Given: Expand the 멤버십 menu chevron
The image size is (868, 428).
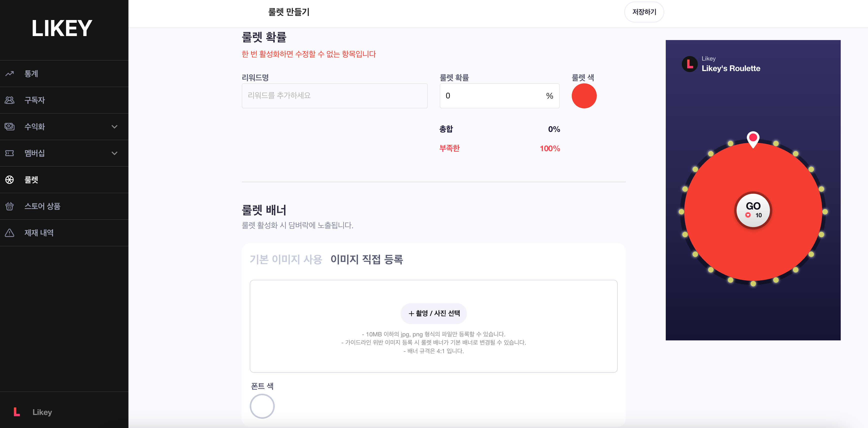Looking at the screenshot, I should [x=114, y=153].
